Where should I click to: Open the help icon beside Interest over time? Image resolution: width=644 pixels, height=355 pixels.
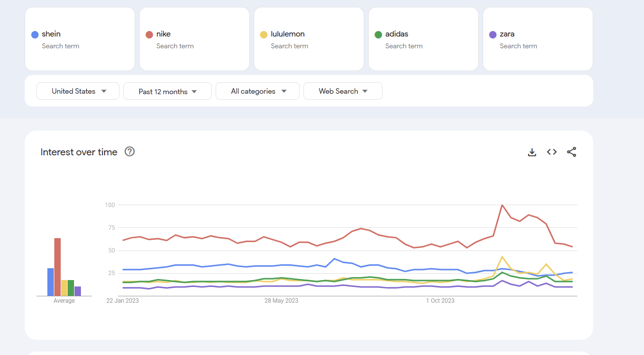(130, 151)
